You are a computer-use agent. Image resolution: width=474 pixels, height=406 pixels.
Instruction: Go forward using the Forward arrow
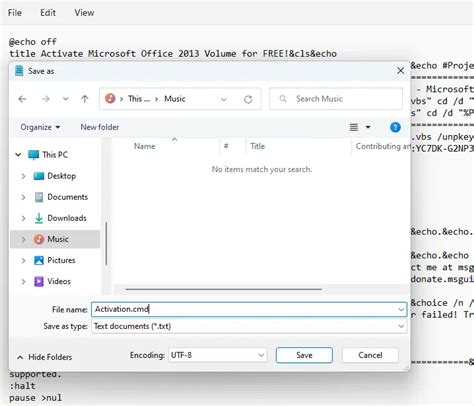46,99
